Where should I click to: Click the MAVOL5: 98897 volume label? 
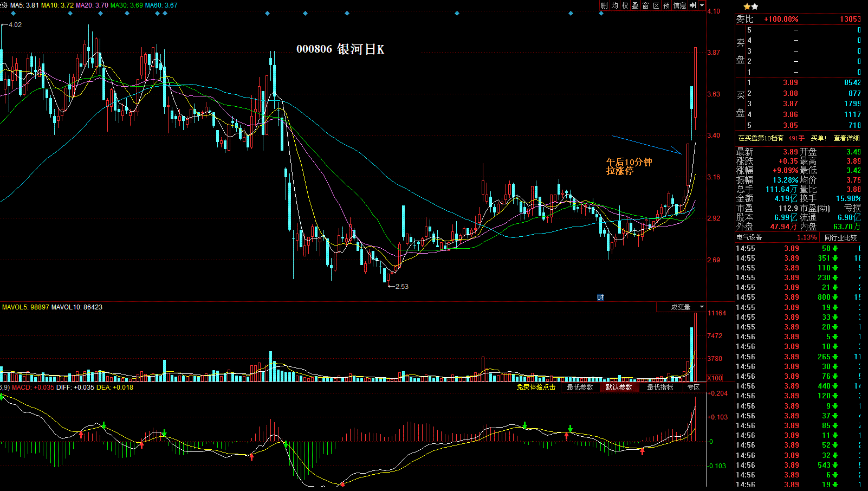coord(25,307)
